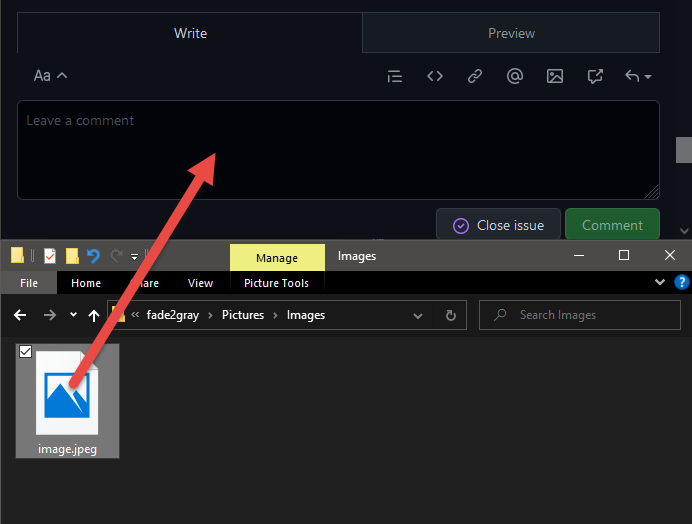Reference an issue with the cross-reference icon
The width and height of the screenshot is (692, 524).
coord(595,76)
